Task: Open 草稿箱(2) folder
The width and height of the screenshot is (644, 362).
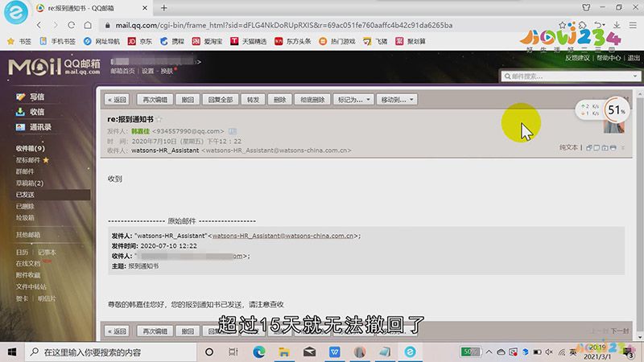Action: [30, 183]
